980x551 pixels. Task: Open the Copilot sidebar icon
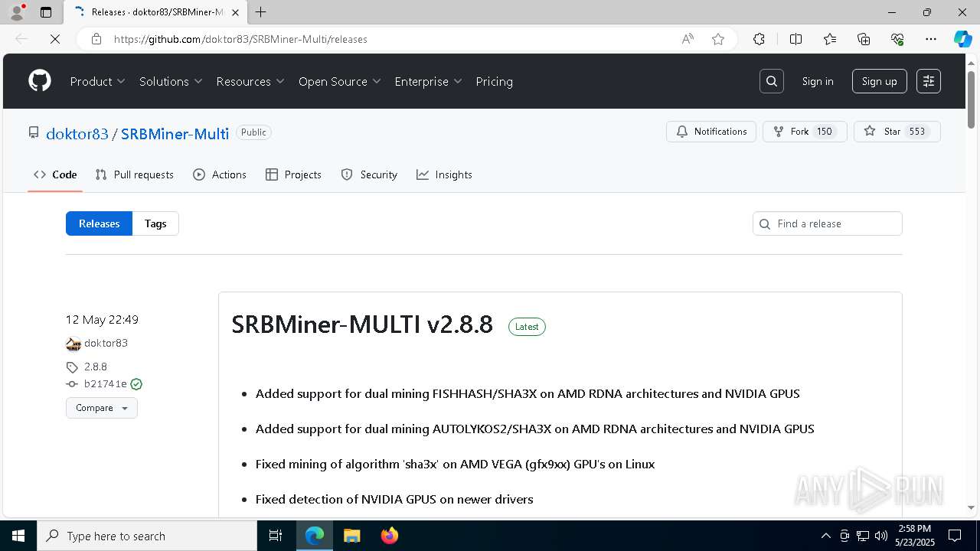tap(962, 39)
